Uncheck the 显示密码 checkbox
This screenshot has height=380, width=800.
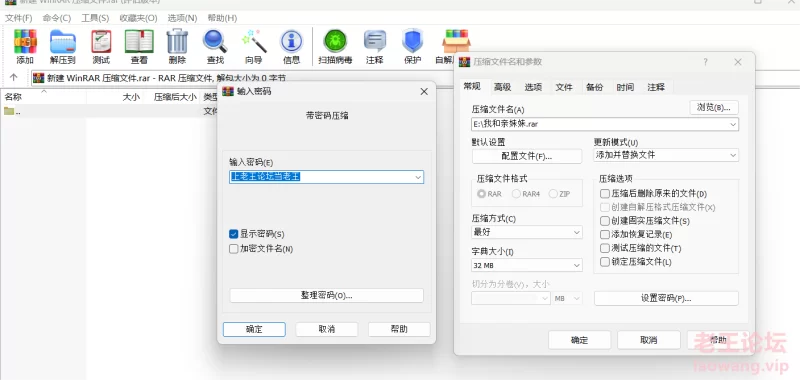pos(234,234)
